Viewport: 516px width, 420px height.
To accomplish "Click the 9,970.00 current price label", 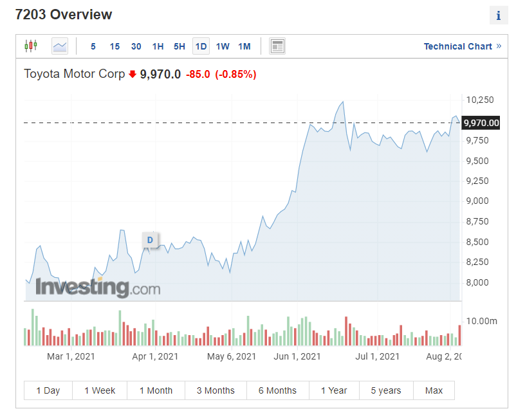I will 481,123.
